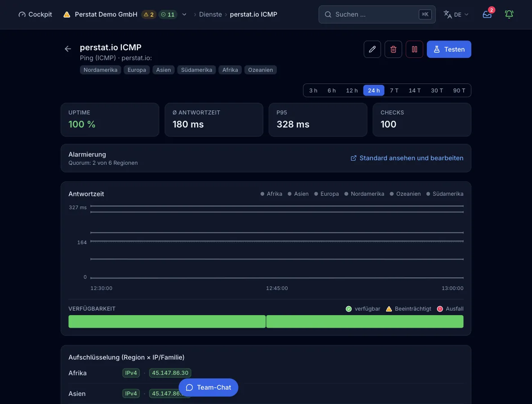Open the DE language selector
Image resolution: width=532 pixels, height=404 pixels.
[456, 14]
